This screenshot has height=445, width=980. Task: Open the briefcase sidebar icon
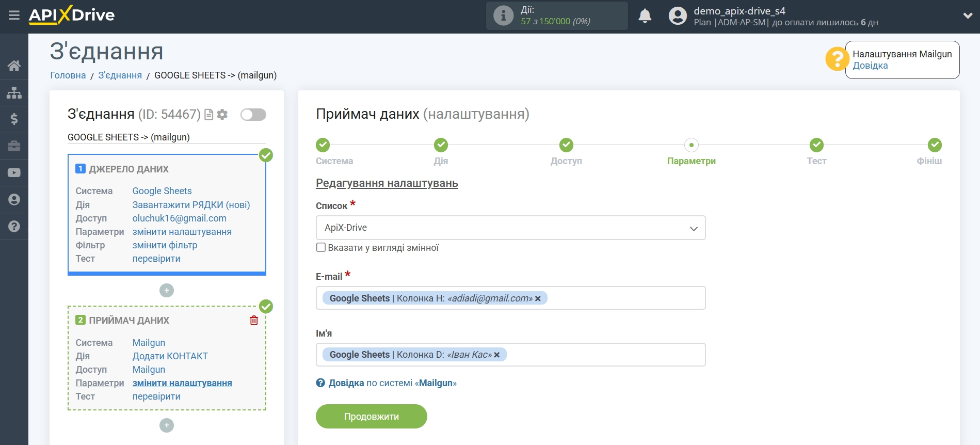click(x=14, y=146)
